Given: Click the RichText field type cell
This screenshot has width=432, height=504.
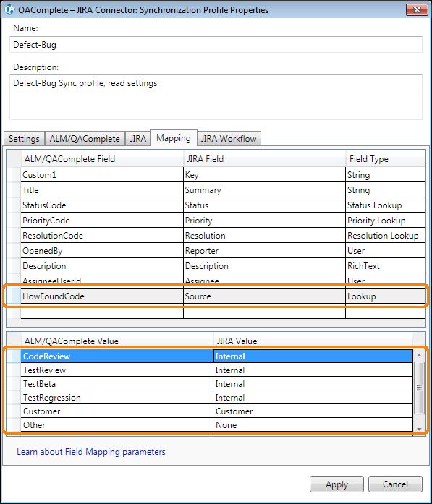Looking at the screenshot, I should (386, 266).
